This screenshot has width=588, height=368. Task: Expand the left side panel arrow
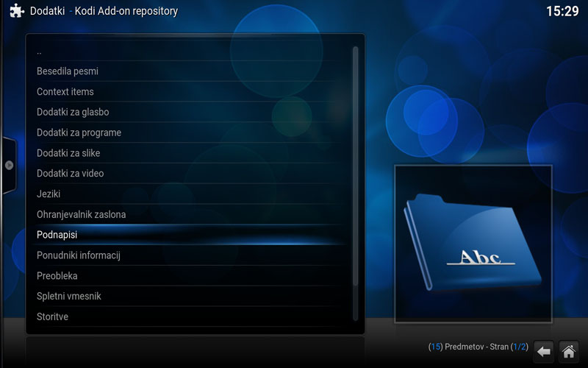tap(9, 165)
